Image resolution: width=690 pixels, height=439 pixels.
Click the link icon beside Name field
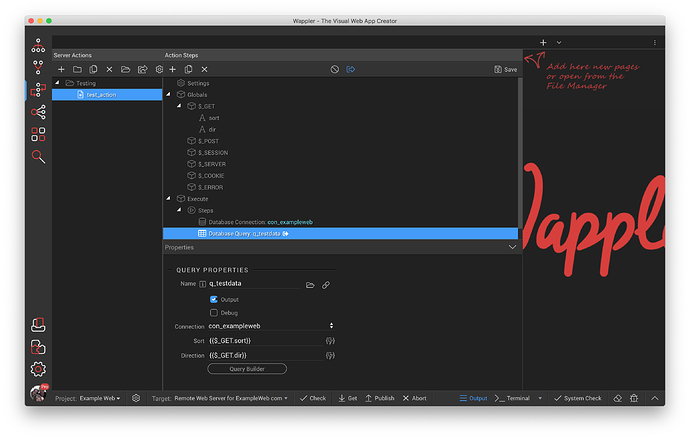coord(326,285)
